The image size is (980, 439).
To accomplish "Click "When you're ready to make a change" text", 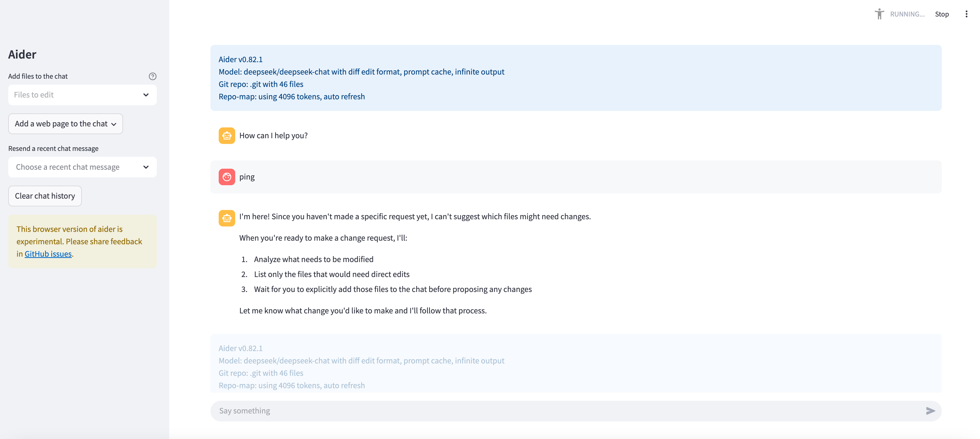I will [323, 238].
